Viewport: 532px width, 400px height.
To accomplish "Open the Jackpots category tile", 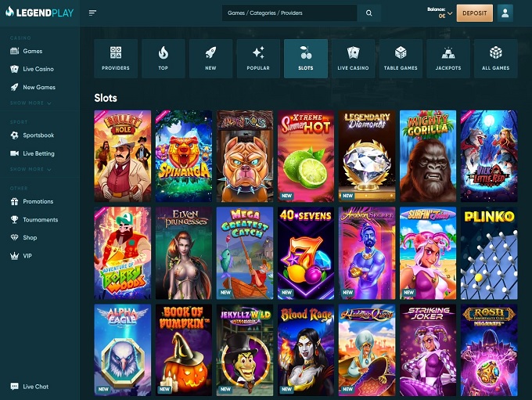I will click(x=448, y=59).
